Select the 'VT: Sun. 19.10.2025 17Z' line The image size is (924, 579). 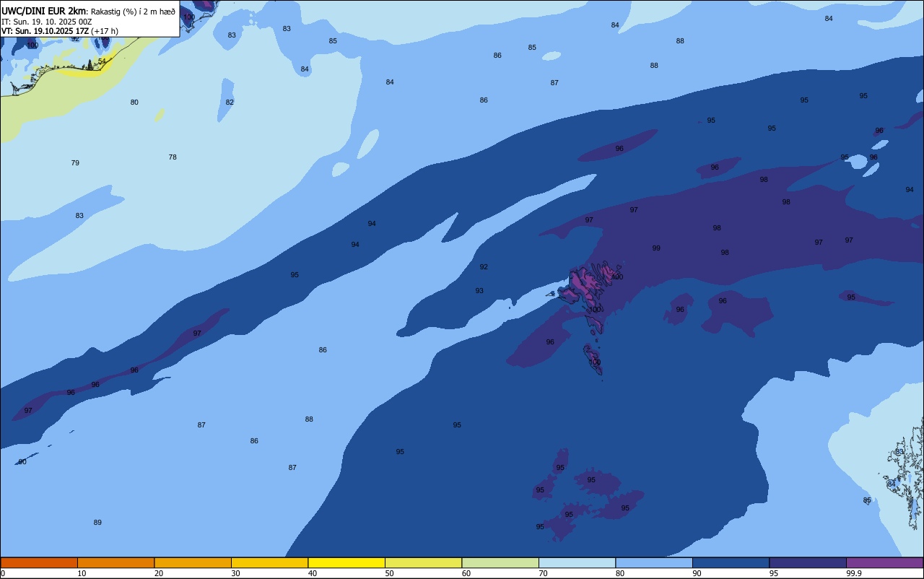tap(44, 31)
